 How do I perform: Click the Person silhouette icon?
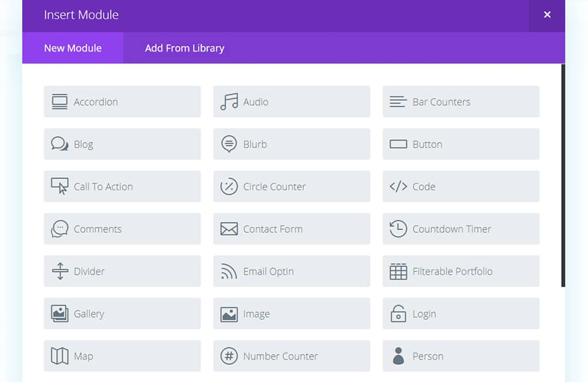click(x=399, y=356)
